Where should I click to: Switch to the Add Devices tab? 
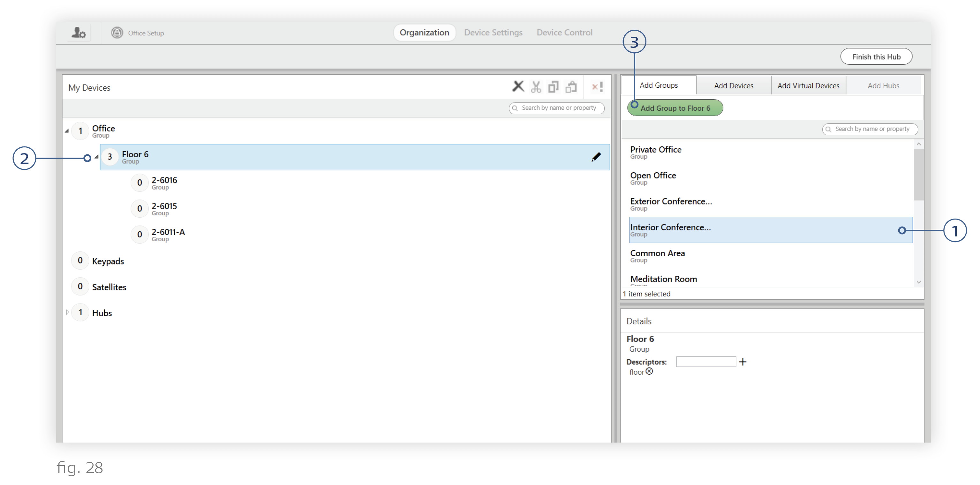(733, 86)
